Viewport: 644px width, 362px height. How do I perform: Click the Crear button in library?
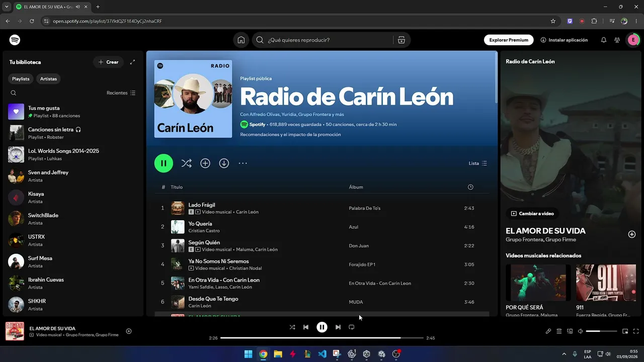point(108,62)
